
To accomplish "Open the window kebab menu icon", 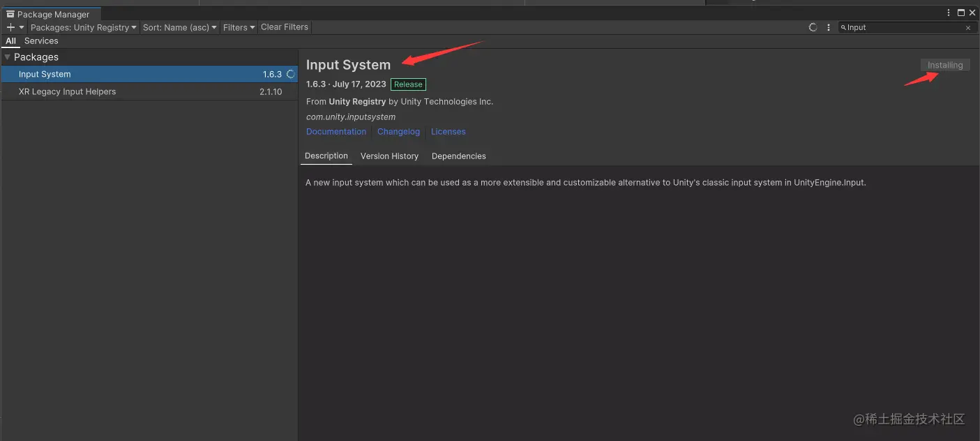I will (x=949, y=13).
